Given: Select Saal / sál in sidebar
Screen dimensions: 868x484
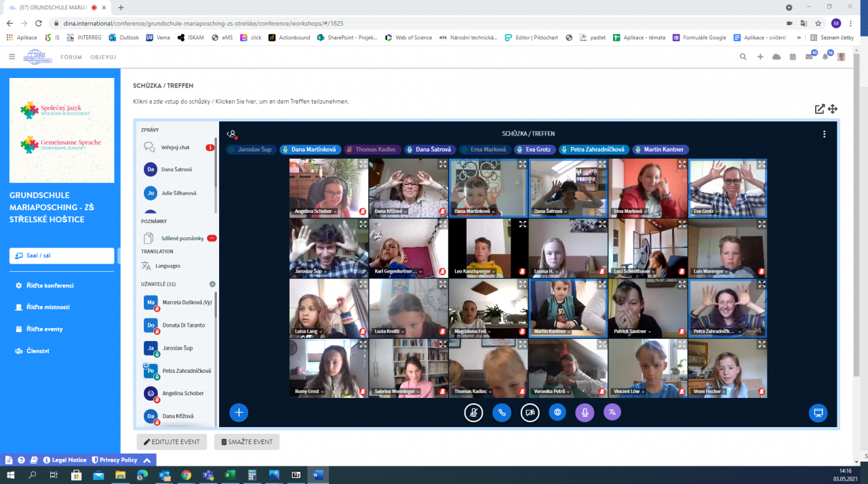Looking at the screenshot, I should coord(62,256).
